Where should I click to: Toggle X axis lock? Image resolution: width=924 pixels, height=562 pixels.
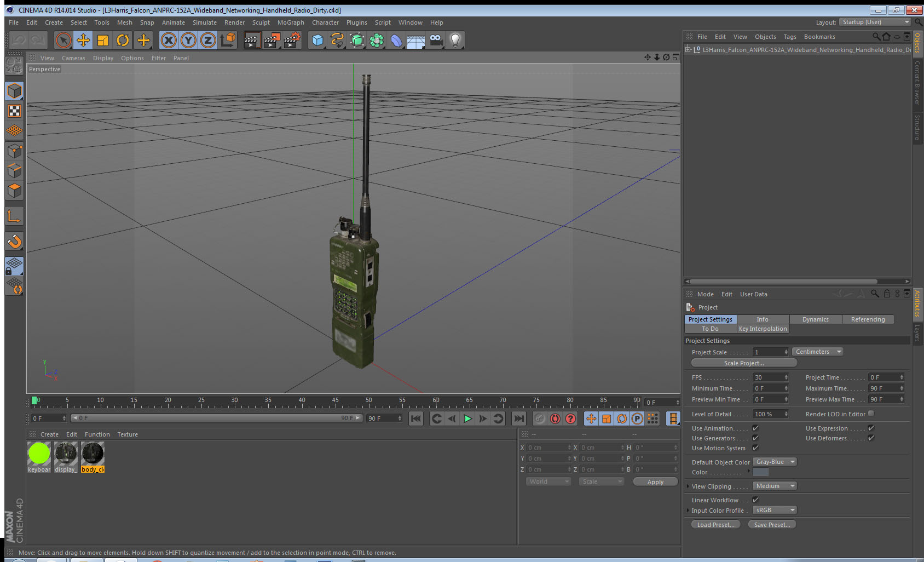coord(169,40)
